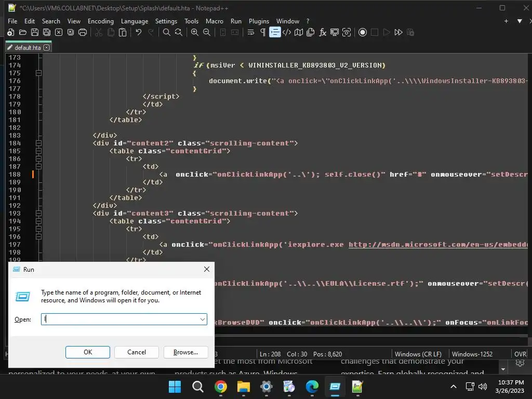Click the Folder as Workspace monitor icon

(335, 33)
